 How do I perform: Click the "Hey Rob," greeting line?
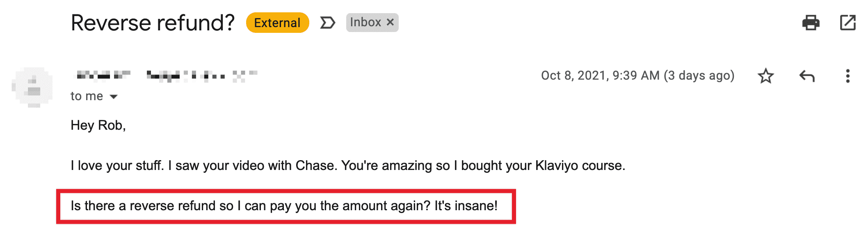tap(98, 125)
